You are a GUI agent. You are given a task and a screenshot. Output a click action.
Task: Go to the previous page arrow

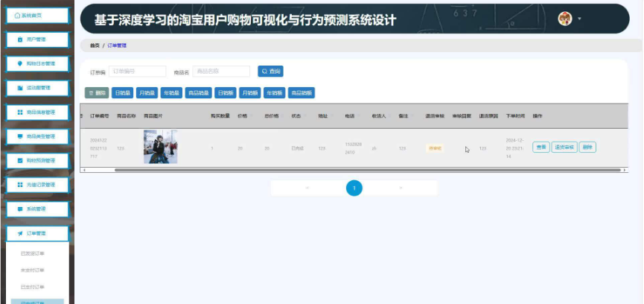click(307, 189)
